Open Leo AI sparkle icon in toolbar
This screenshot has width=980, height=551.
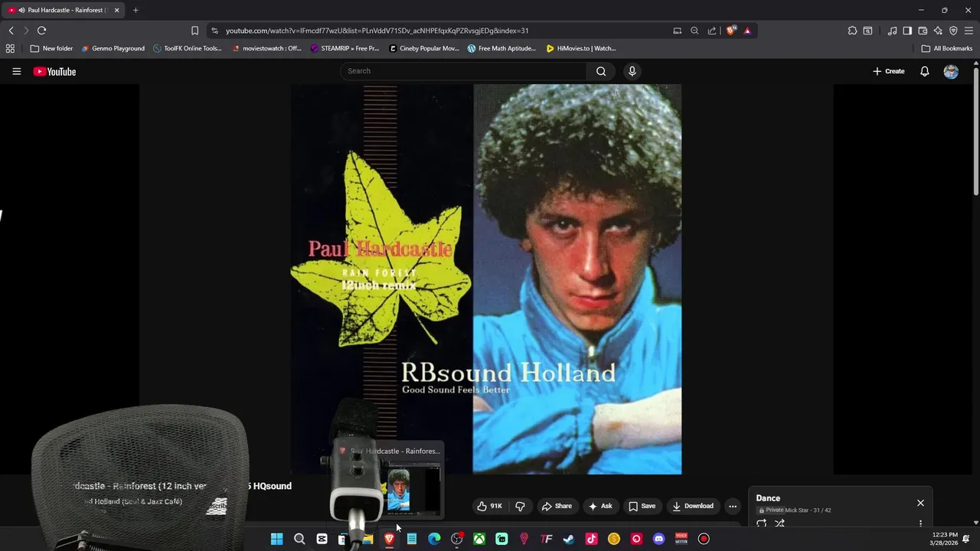938,31
